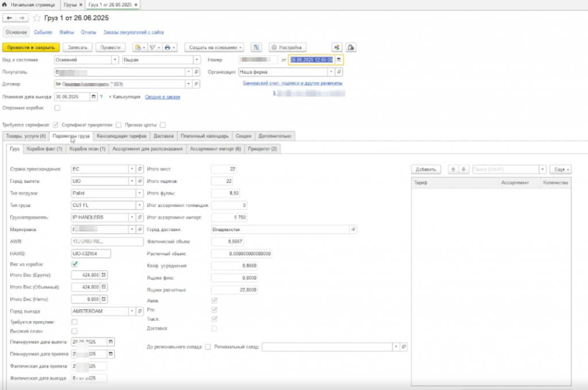
Task: Enable the Сторонние коробки checkbox
Action: (57, 107)
